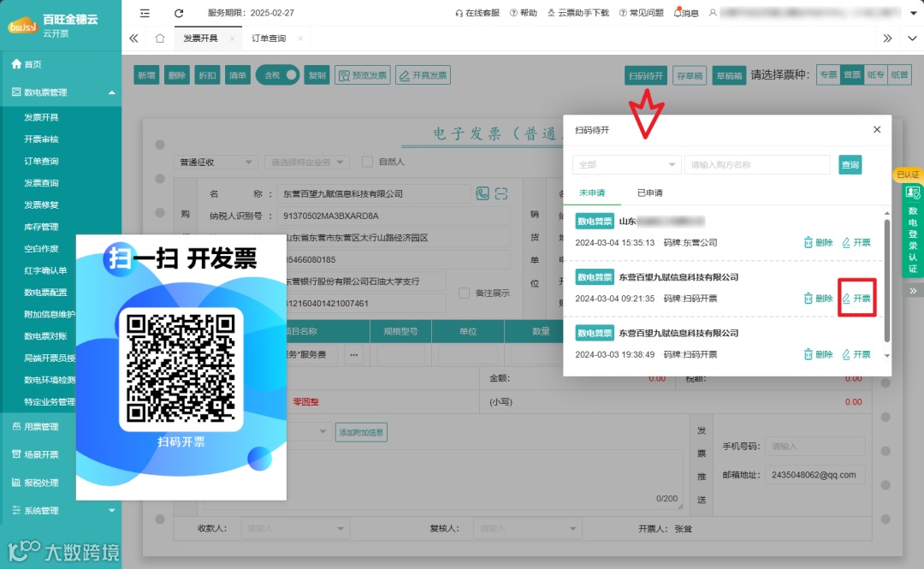Click the 存草稿 button
The height and width of the screenshot is (569, 924).
click(x=690, y=75)
